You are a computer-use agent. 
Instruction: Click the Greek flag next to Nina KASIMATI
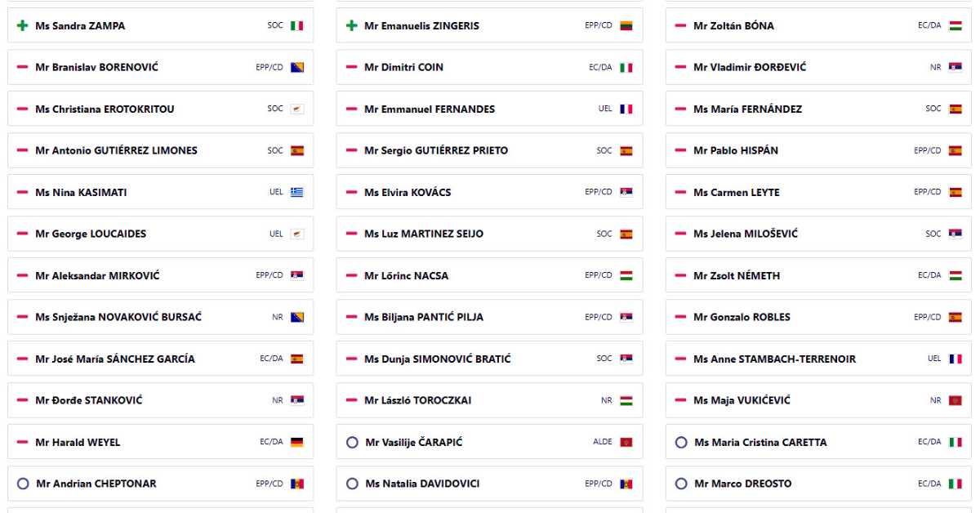coord(297,193)
